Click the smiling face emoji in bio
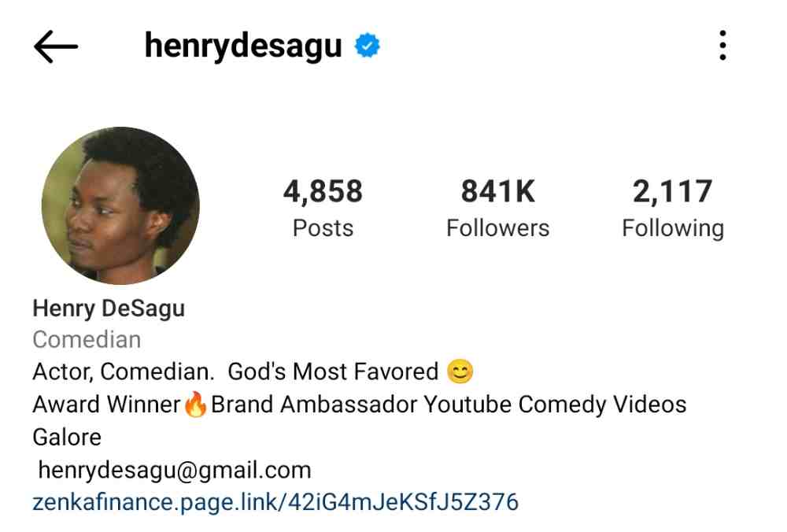Viewport: 787px width, 532px height. coord(460,371)
